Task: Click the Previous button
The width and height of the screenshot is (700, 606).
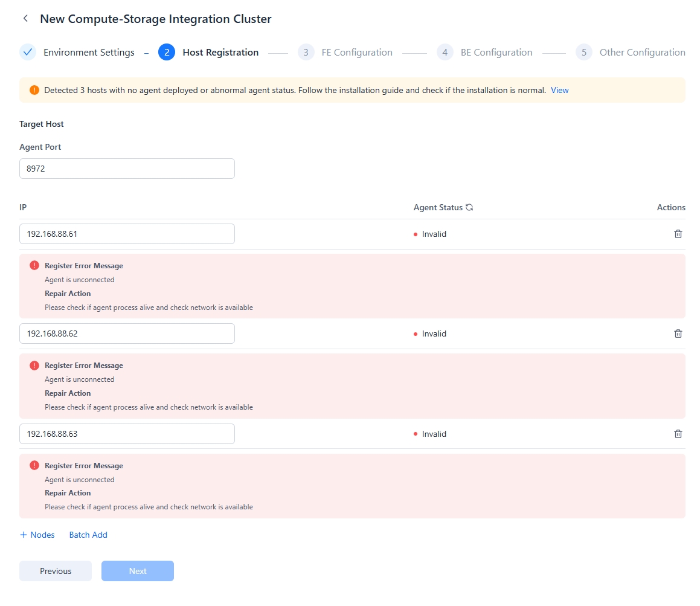Action: 55,570
